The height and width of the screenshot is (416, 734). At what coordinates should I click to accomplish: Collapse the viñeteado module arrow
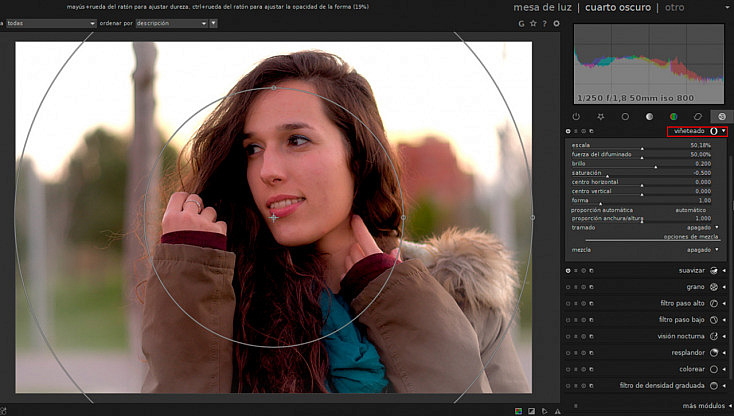tap(724, 131)
